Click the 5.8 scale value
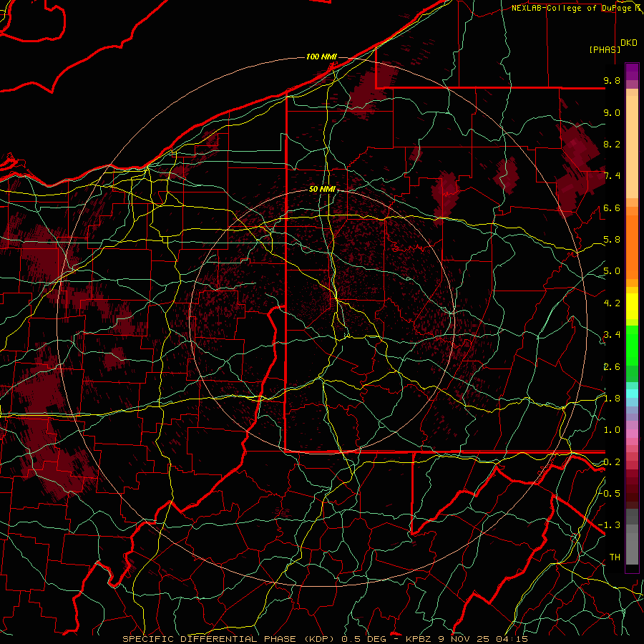The width and height of the screenshot is (644, 644). pyautogui.click(x=612, y=240)
